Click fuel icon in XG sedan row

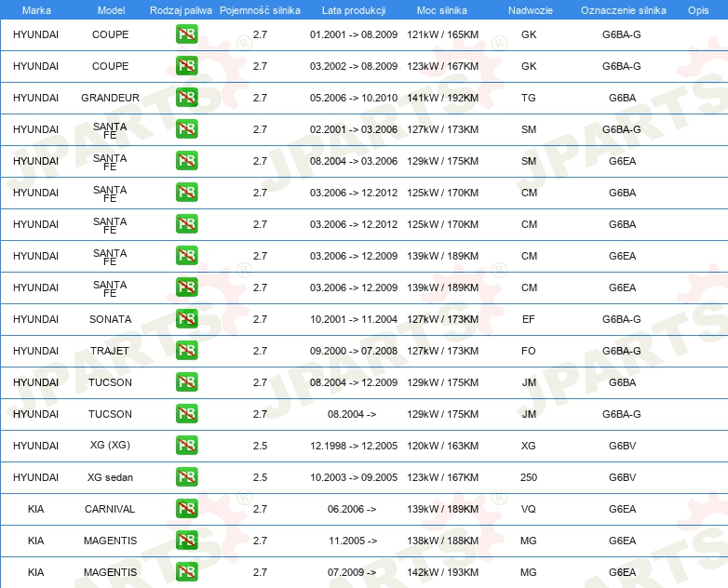click(186, 476)
